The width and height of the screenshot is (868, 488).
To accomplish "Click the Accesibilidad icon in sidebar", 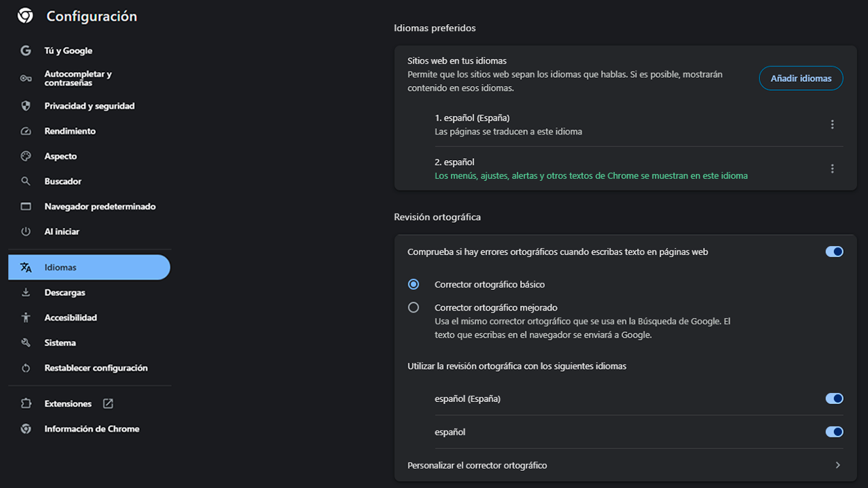I will pos(26,317).
